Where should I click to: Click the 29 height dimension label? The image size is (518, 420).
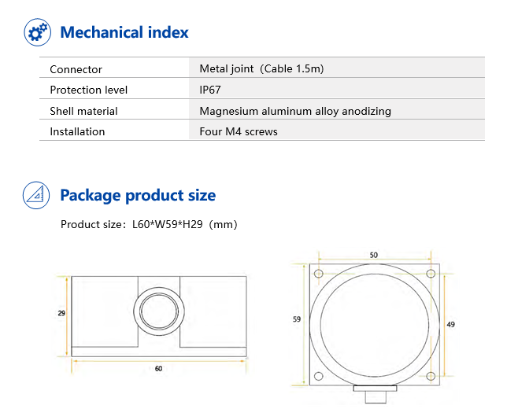click(x=61, y=313)
